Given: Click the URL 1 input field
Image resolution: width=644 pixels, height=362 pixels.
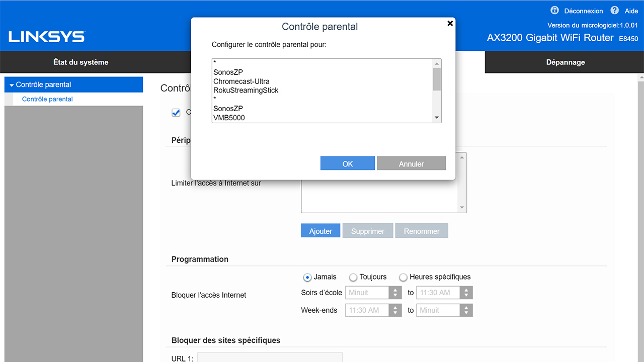Looking at the screenshot, I should tap(270, 357).
